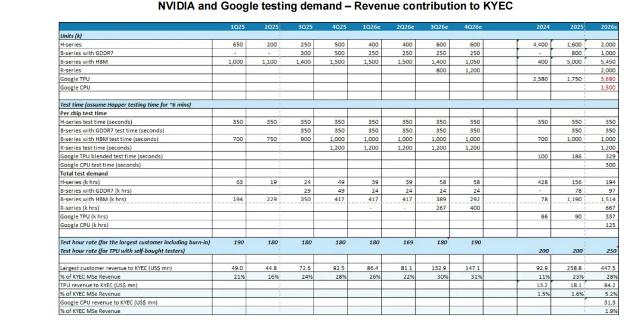This screenshot has height=329, width=644.
Task: Select R-series 3Q26e units value 800
Action: pyautogui.click(x=441, y=70)
